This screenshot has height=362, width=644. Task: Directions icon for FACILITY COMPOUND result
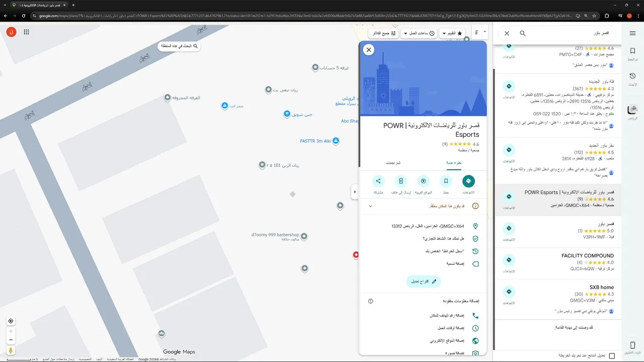(509, 260)
